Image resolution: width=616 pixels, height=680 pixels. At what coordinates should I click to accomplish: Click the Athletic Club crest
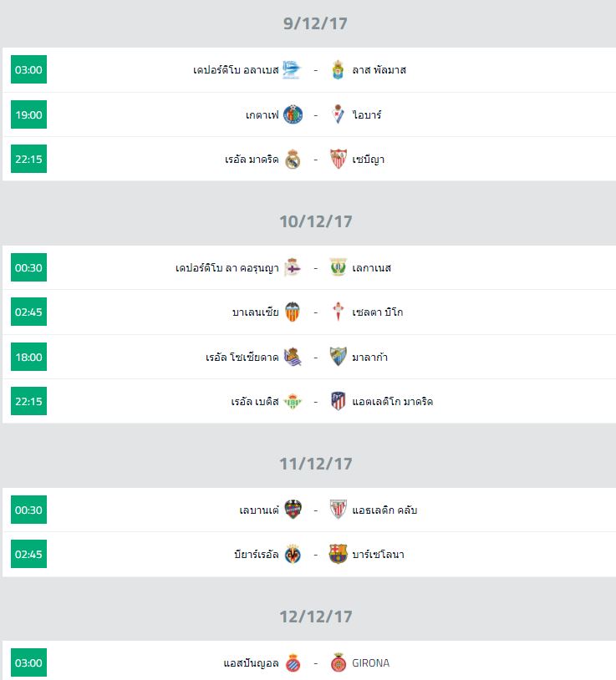point(338,510)
